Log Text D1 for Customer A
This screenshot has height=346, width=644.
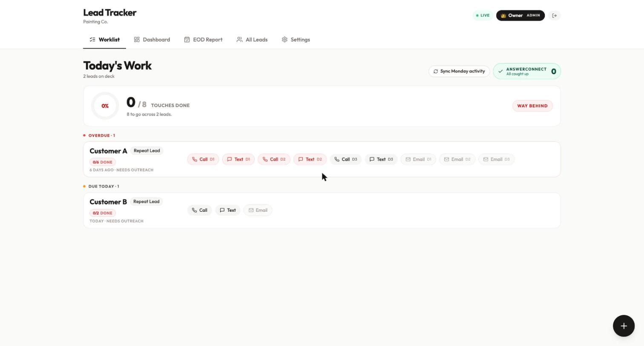click(x=239, y=159)
